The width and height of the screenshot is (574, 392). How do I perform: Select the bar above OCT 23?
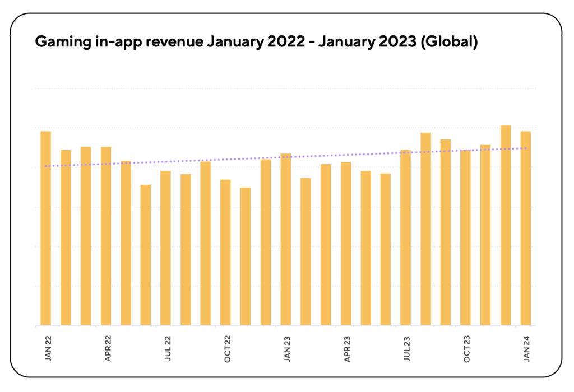coord(466,238)
